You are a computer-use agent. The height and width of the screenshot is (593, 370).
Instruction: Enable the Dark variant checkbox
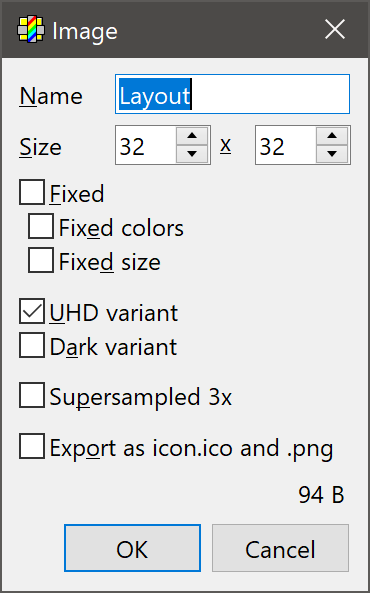pos(32,345)
